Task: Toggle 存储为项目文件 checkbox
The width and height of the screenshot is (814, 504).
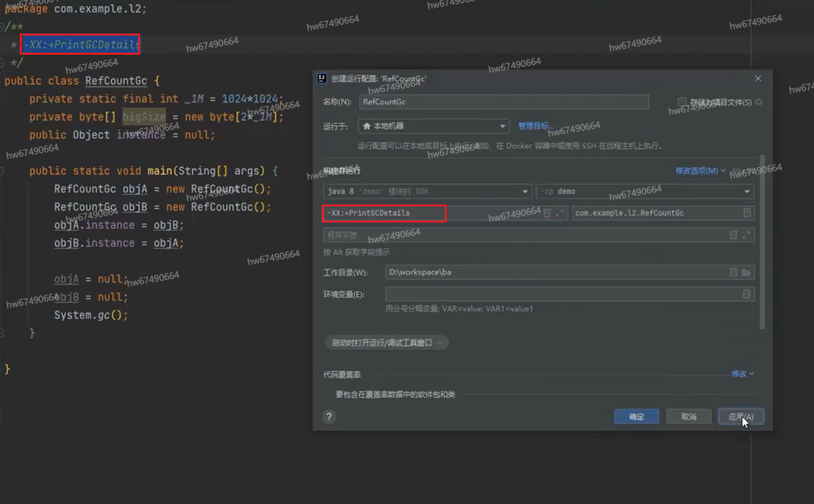Action: tap(682, 102)
